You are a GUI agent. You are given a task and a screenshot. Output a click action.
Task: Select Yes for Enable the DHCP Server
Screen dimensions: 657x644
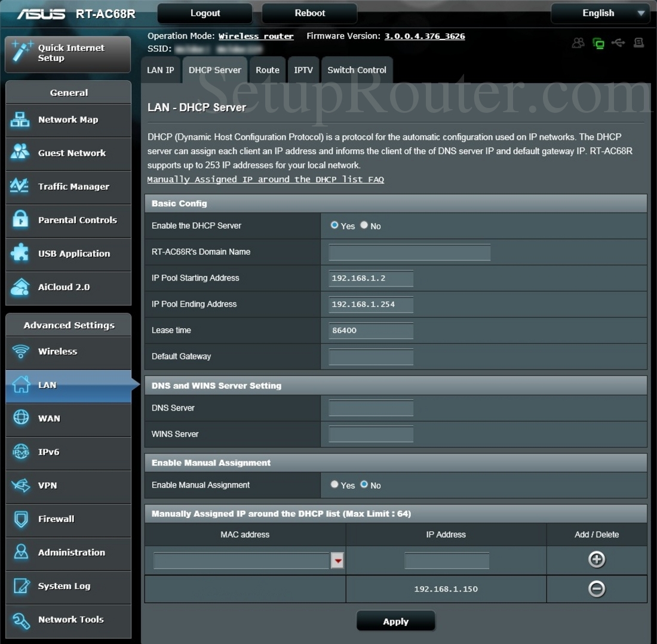(334, 225)
